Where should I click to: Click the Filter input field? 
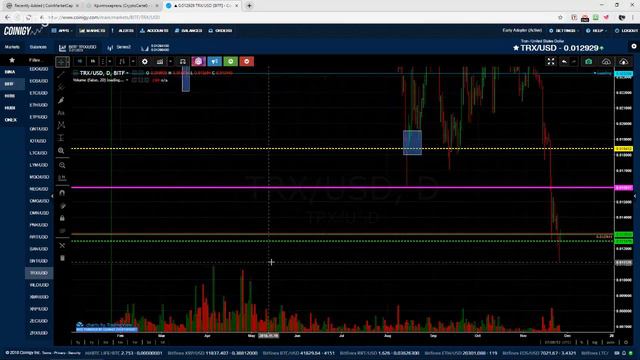[38, 60]
